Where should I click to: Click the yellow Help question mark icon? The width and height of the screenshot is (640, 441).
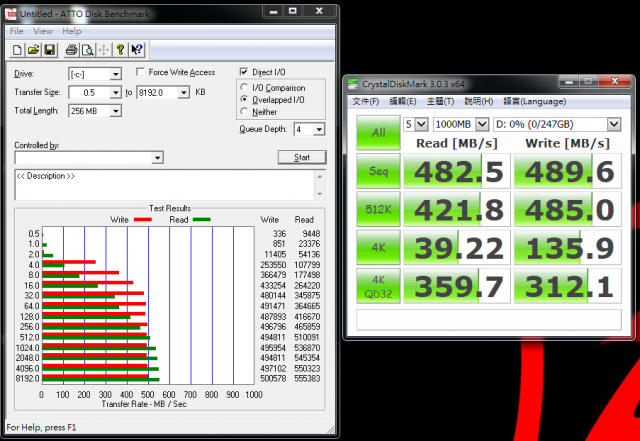120,50
